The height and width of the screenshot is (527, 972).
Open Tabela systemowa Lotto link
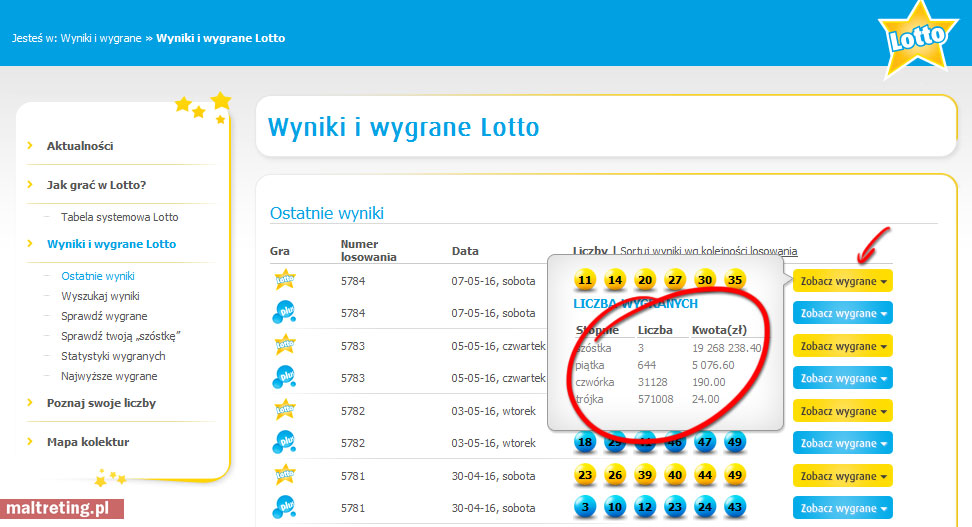[x=120, y=217]
